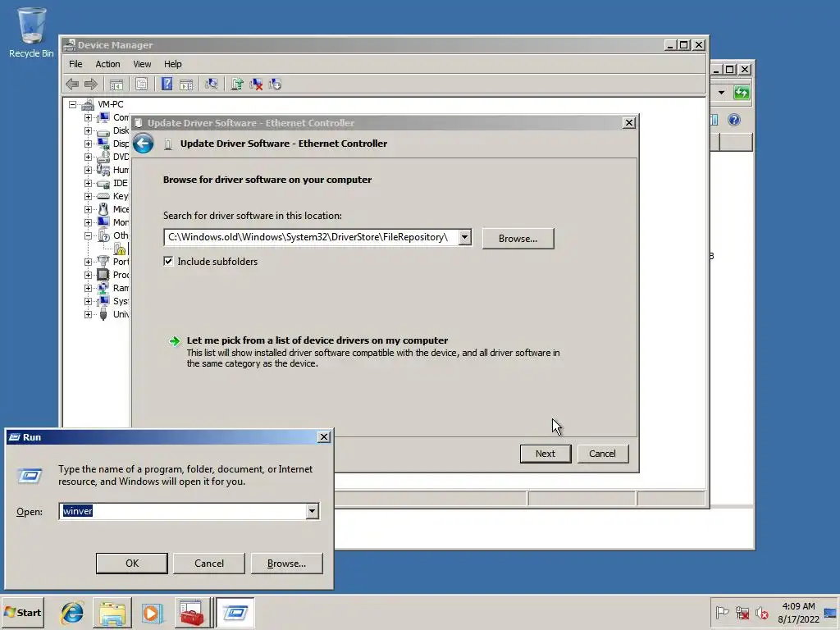Click network status icon in system tray

pos(742,612)
